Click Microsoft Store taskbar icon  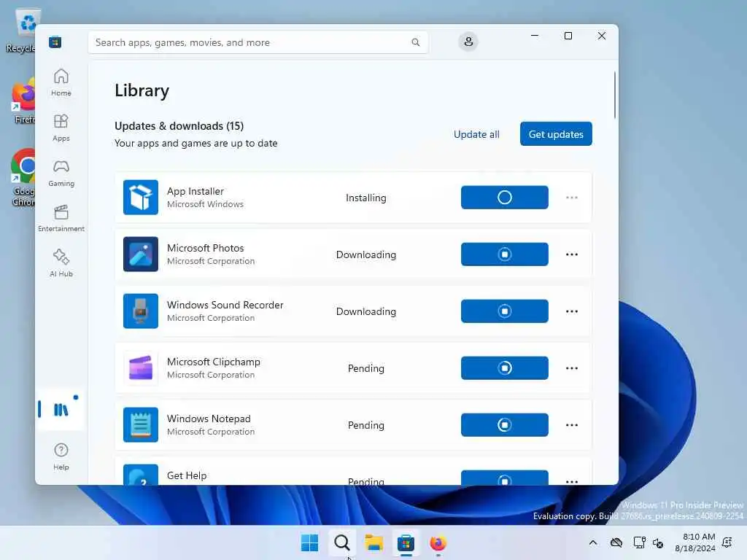(406, 542)
